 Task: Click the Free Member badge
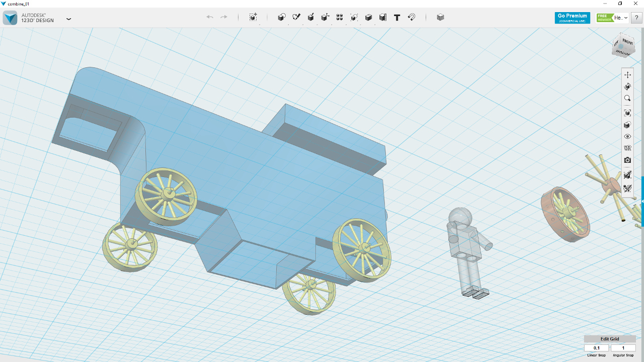coord(605,18)
